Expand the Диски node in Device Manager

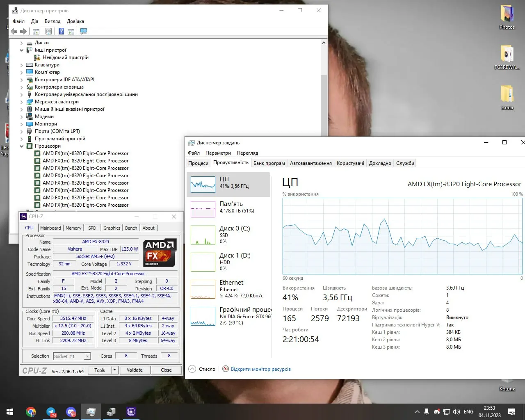[22, 43]
